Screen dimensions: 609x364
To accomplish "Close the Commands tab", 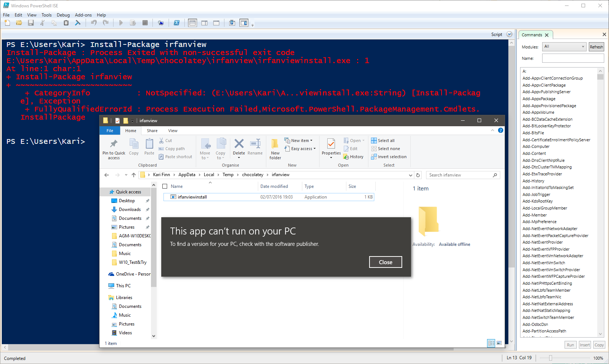I will click(547, 35).
